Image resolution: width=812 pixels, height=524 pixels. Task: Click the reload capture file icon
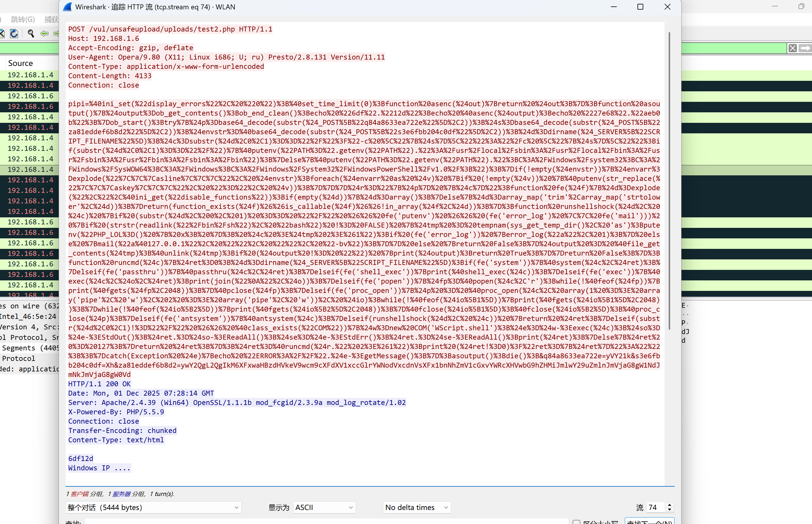[x=14, y=33]
